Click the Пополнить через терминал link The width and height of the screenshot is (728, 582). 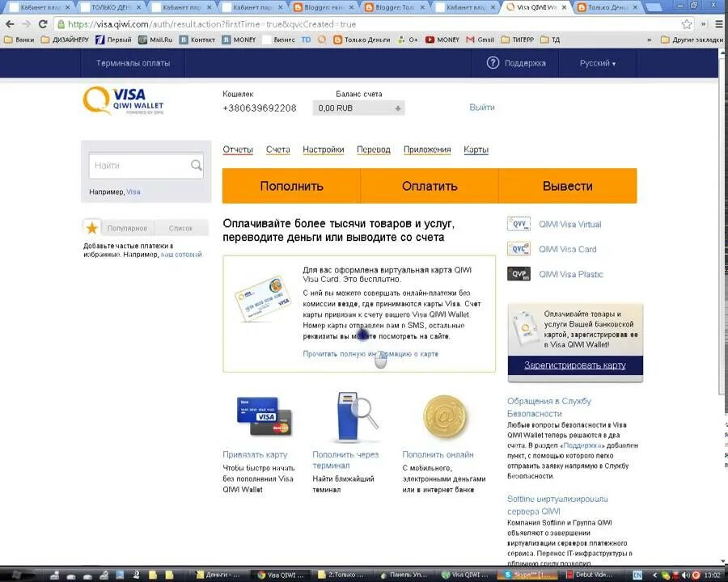[345, 460]
